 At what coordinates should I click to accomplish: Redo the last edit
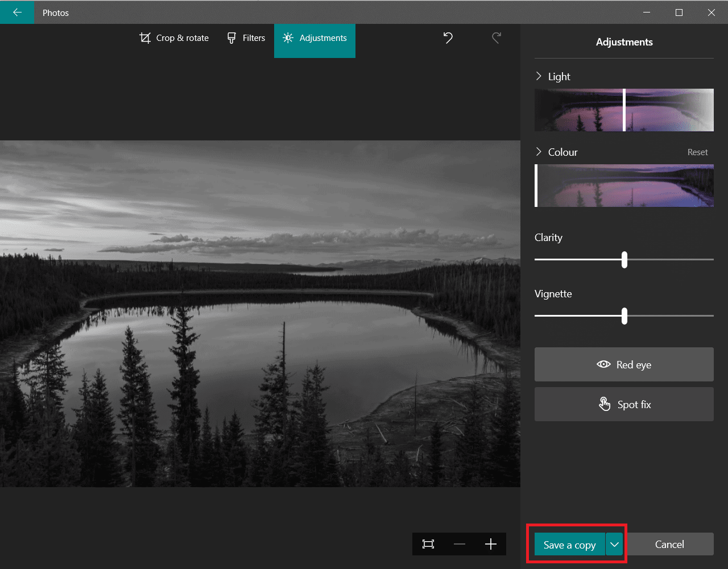click(x=496, y=38)
